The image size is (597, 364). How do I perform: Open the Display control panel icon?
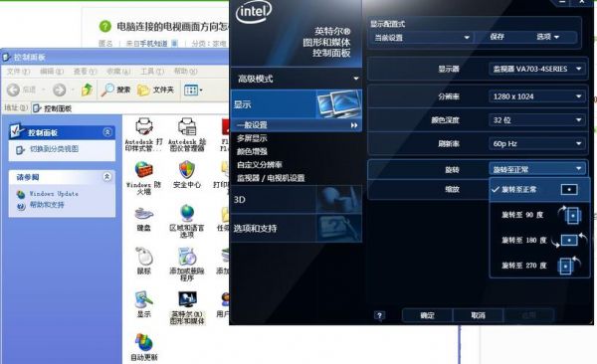(144, 304)
